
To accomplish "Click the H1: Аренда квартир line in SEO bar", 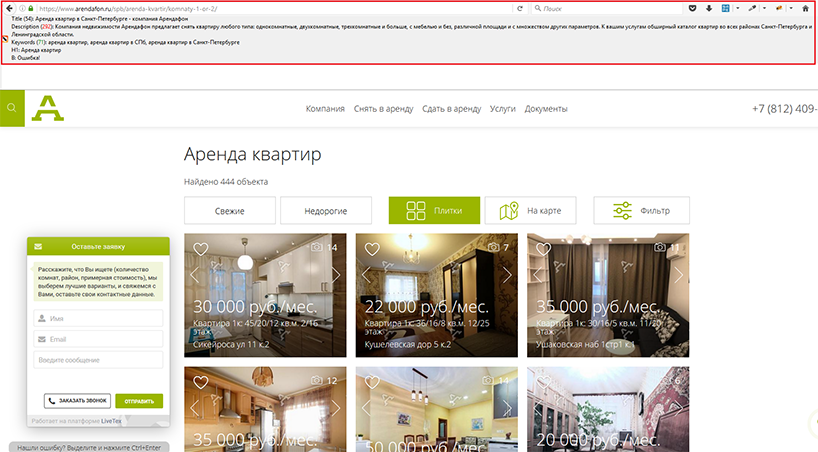I will (36, 50).
